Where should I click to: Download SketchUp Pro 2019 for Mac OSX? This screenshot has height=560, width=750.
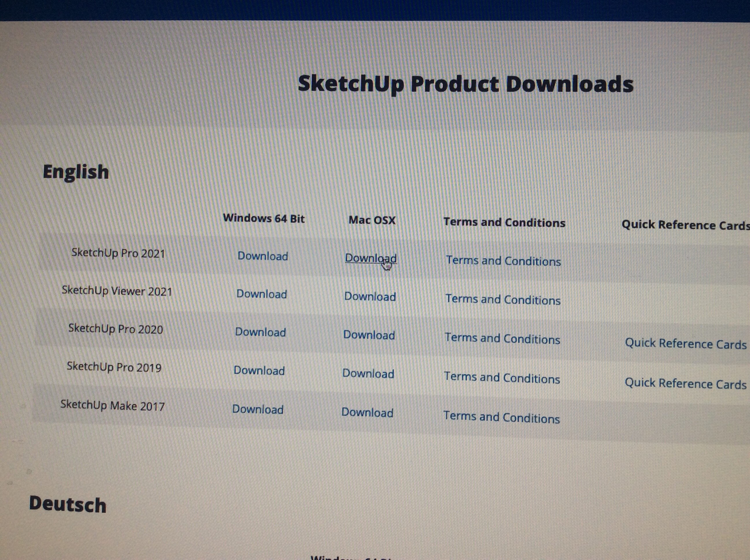point(368,373)
